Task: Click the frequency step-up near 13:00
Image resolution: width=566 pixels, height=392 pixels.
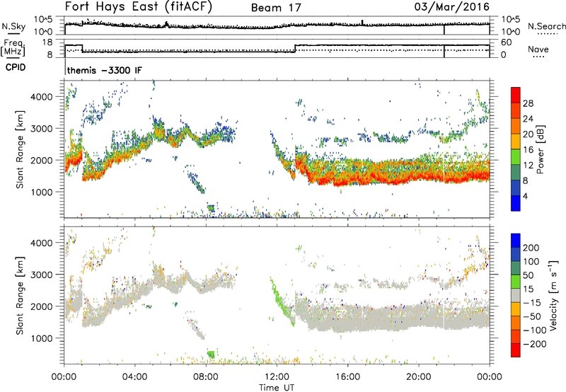Action: [295, 48]
